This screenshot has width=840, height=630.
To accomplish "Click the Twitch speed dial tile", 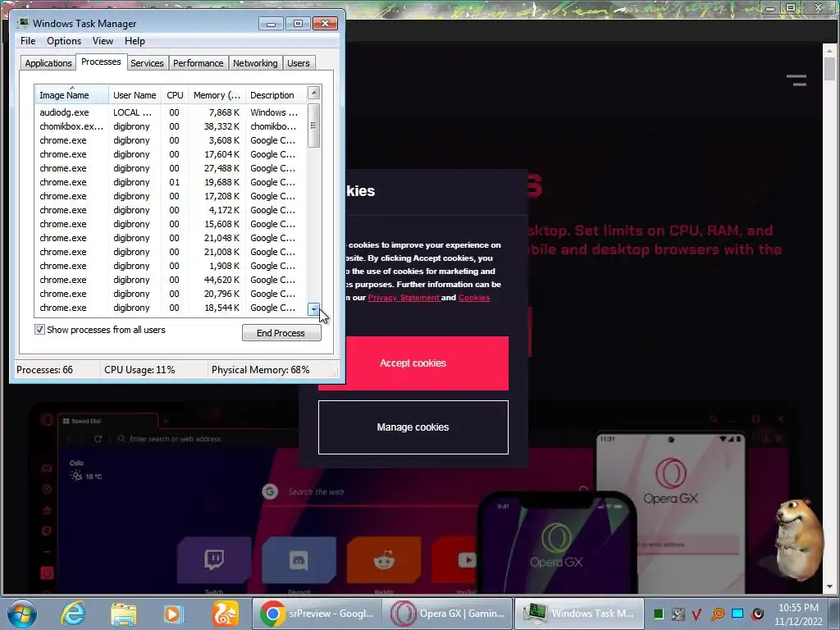I will tap(214, 560).
